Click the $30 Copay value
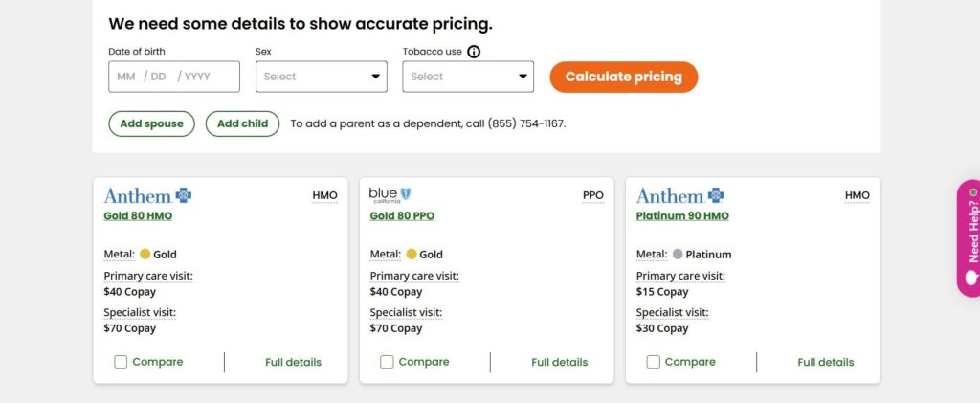The image size is (980, 403). [662, 328]
